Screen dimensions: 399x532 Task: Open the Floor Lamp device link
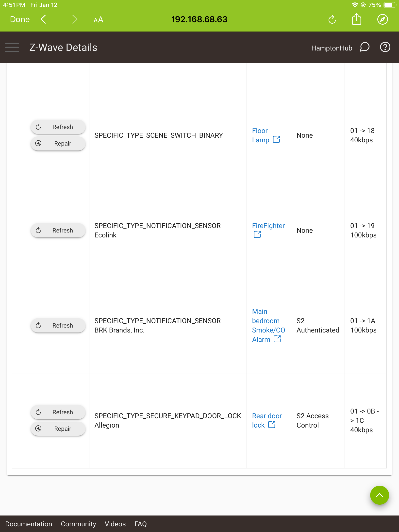click(266, 135)
